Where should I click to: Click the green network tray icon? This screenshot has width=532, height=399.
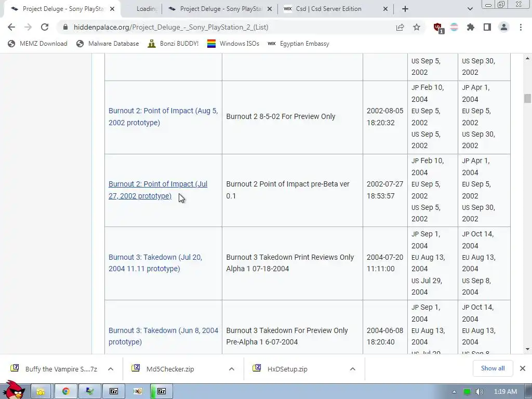[467, 392]
